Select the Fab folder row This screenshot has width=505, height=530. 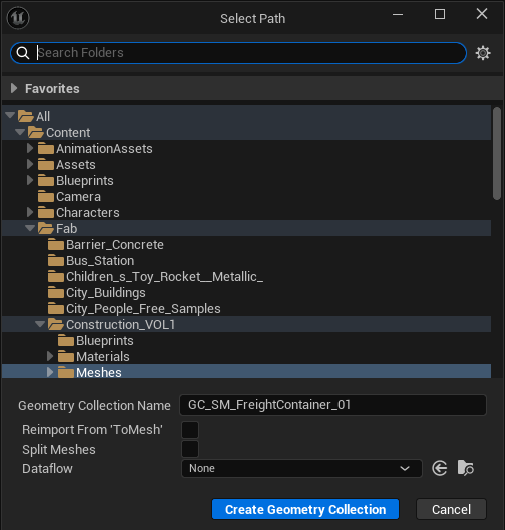[246, 228]
